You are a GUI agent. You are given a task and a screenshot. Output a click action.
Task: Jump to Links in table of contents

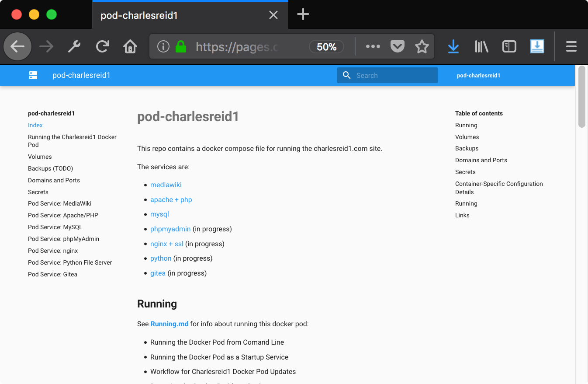pyautogui.click(x=462, y=215)
